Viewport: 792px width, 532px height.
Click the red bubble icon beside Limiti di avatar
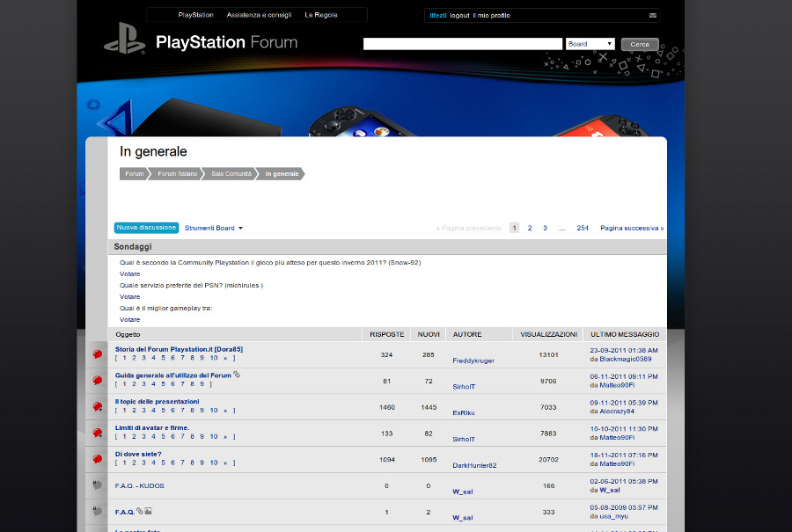[x=98, y=433]
